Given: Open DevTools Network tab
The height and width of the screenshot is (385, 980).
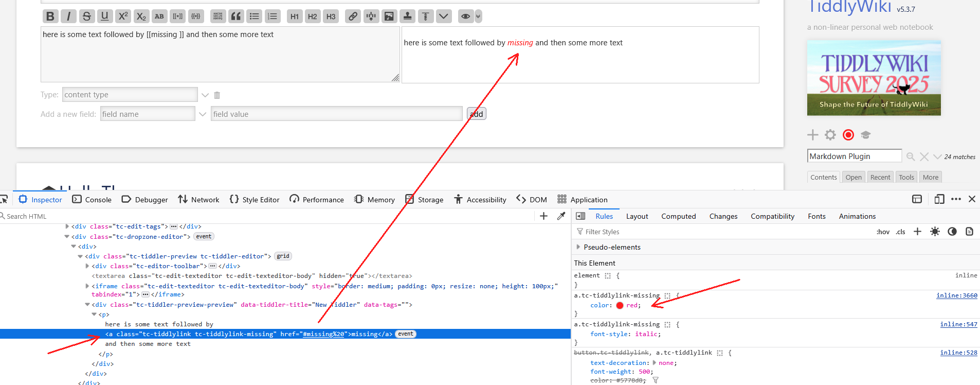Looking at the screenshot, I should tap(198, 200).
